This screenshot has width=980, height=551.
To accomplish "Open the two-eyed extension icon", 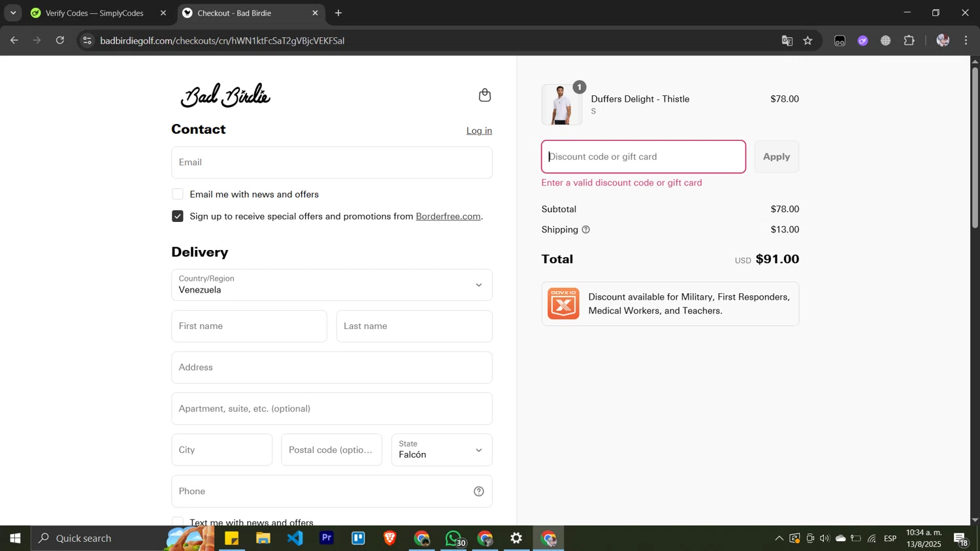I will pyautogui.click(x=840, y=40).
